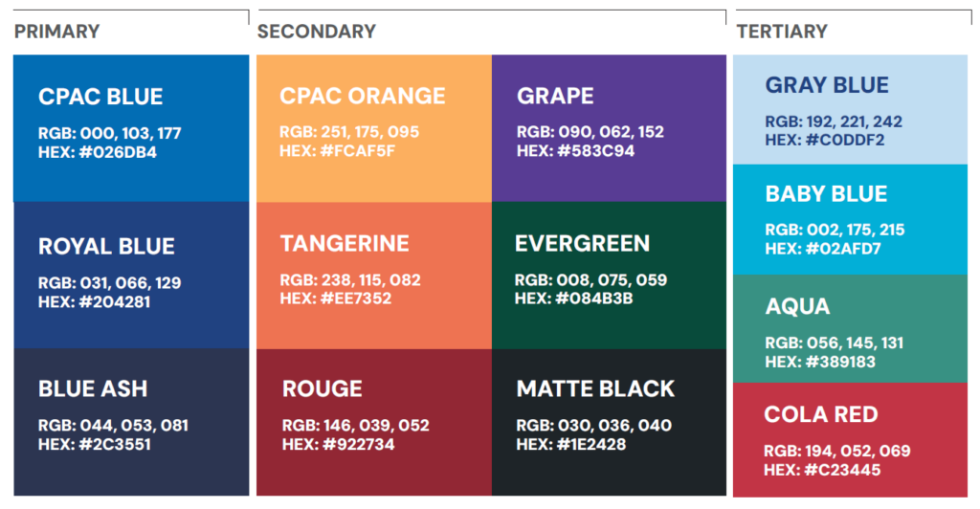Click the HEX #026DB4 text

click(x=98, y=152)
